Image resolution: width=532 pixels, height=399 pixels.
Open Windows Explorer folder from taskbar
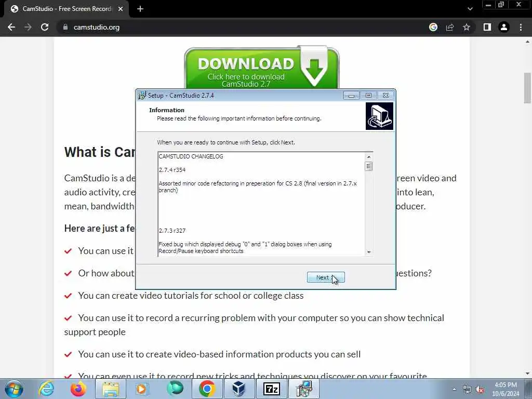pyautogui.click(x=111, y=389)
